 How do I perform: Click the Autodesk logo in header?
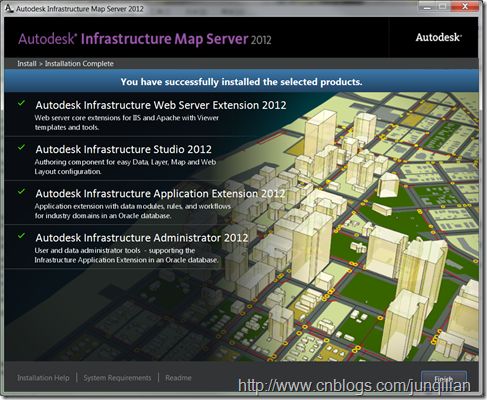pos(438,37)
